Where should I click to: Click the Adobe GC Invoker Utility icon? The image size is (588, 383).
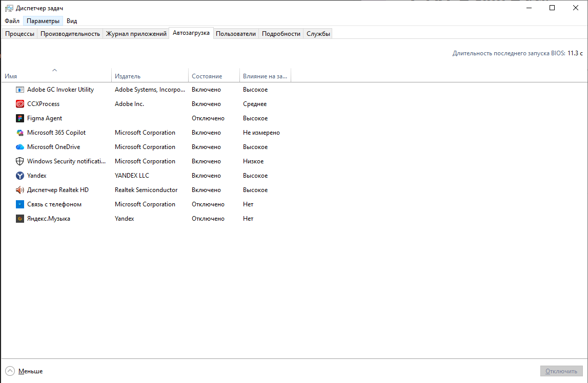20,90
